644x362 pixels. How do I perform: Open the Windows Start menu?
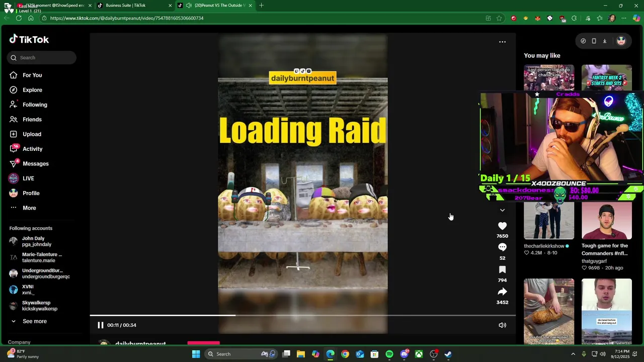click(196, 354)
